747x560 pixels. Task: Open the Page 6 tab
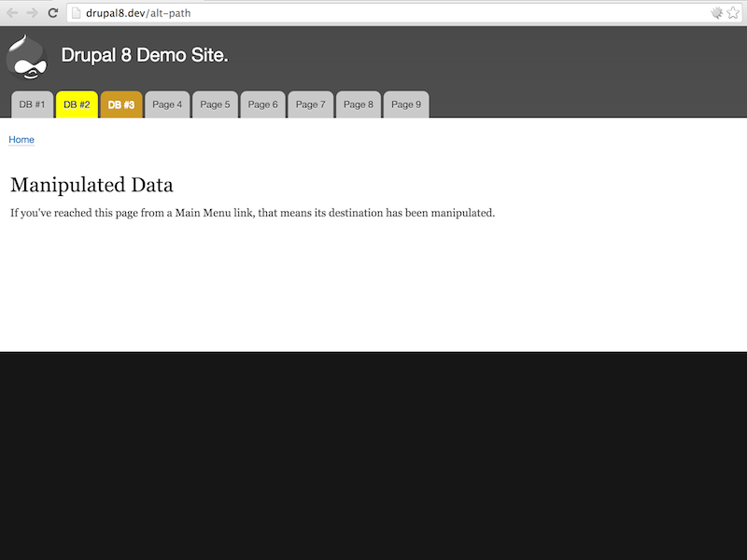point(262,105)
